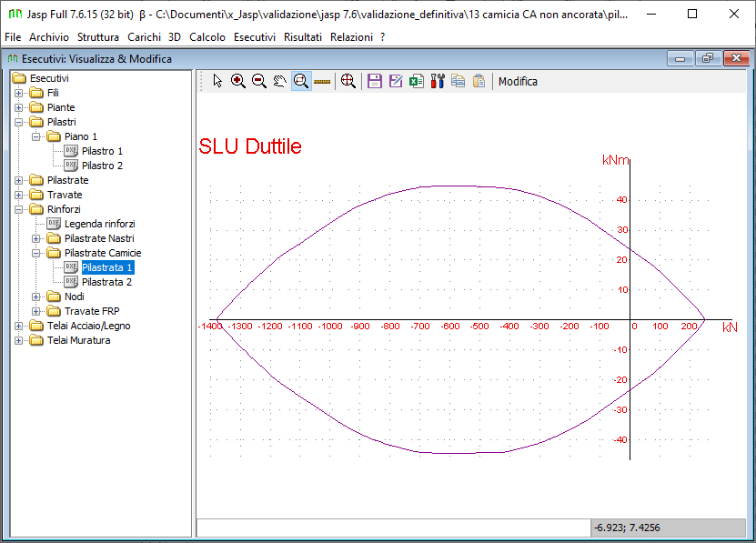Expand the Pilastrate folder node
The height and width of the screenshot is (543, 756).
pos(18,180)
